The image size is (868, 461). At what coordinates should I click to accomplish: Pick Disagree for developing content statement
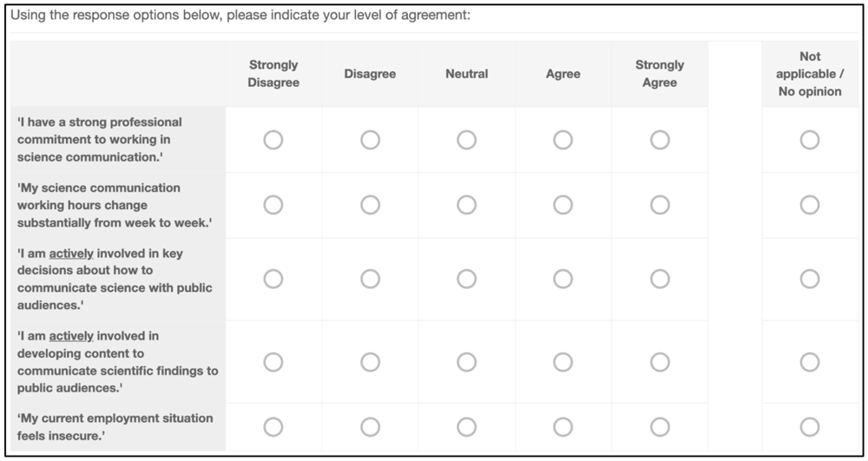371,362
